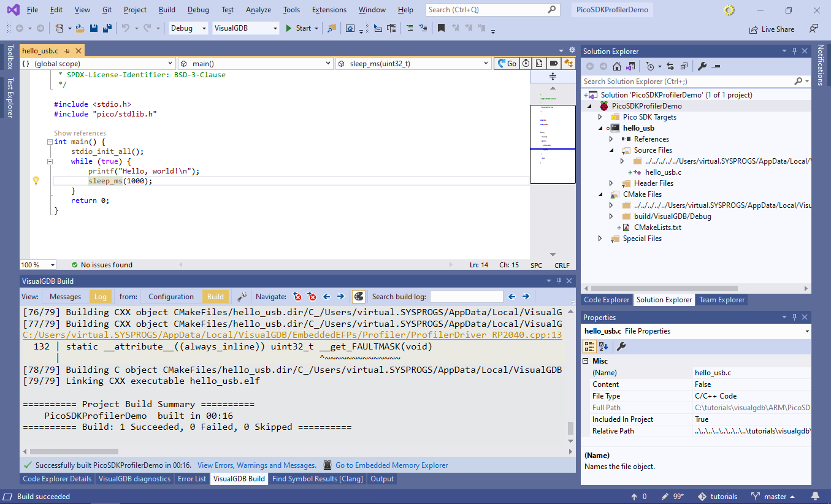Open the Analyze menu
831x504 pixels.
pos(258,10)
